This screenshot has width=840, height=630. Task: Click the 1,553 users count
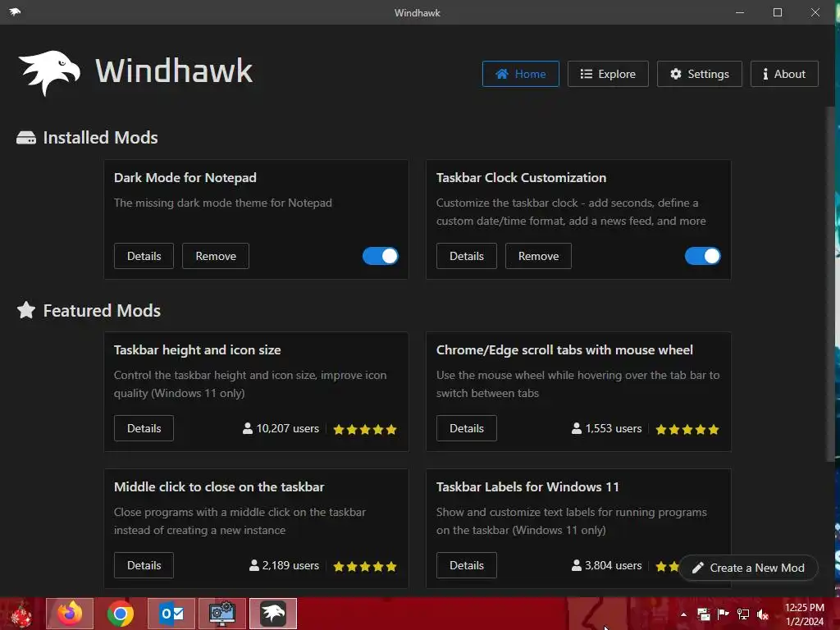[x=606, y=428]
